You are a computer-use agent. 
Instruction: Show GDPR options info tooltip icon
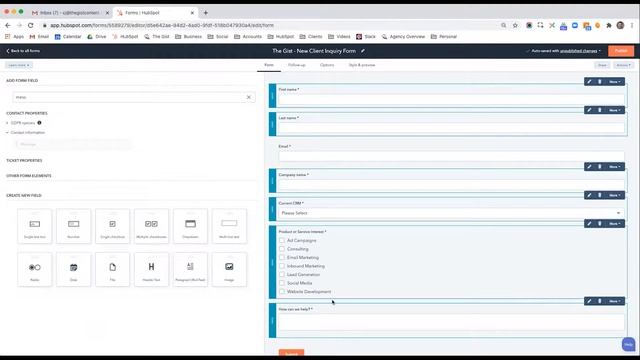point(39,123)
